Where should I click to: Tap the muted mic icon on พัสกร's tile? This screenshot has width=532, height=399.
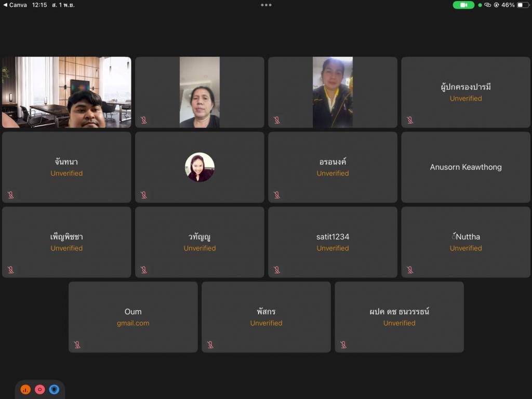210,344
